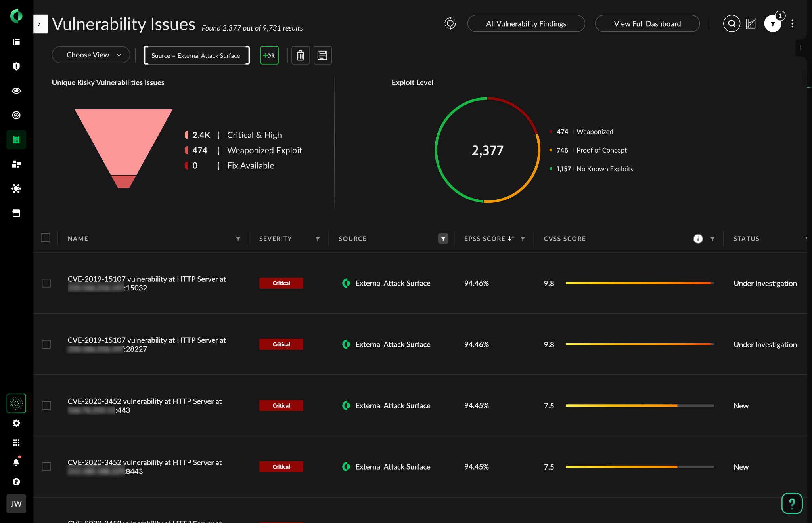Toggle the EPSS Score sort arrows
Viewport: 812px width, 523px height.
(x=511, y=239)
